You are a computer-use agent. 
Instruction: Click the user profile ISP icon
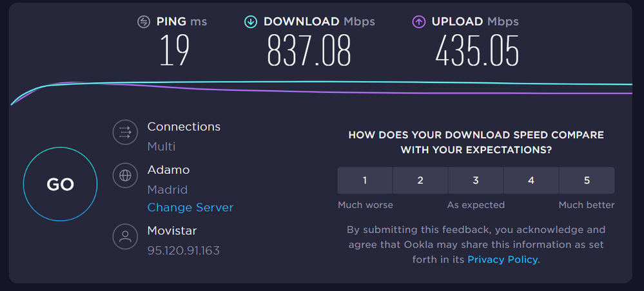pos(125,236)
